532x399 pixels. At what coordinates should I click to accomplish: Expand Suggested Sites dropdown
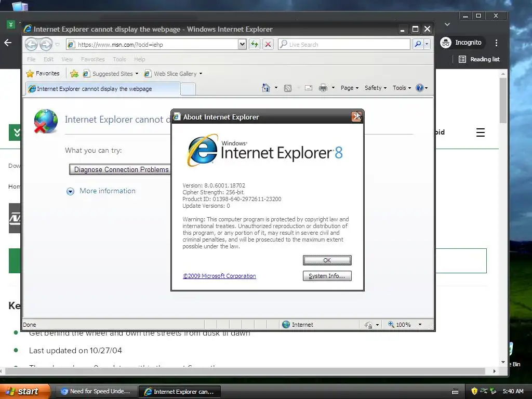137,74
